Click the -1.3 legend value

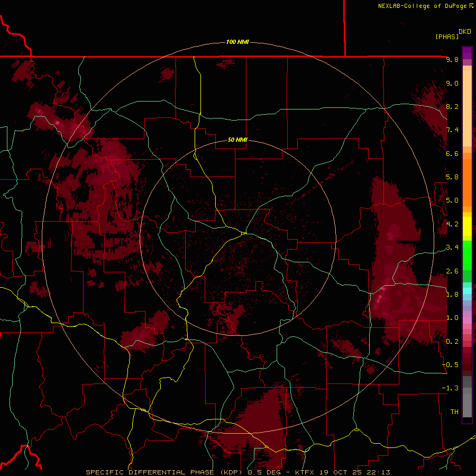(x=450, y=388)
